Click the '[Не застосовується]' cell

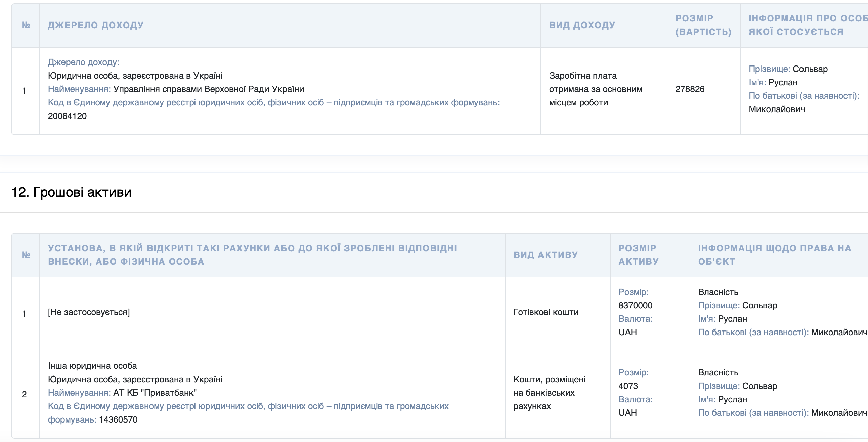click(x=89, y=312)
